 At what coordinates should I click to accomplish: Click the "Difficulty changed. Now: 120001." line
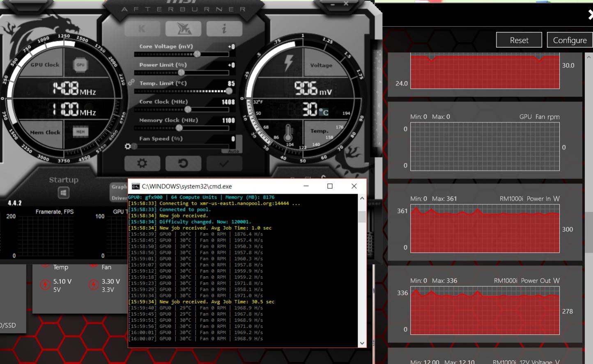(189, 222)
